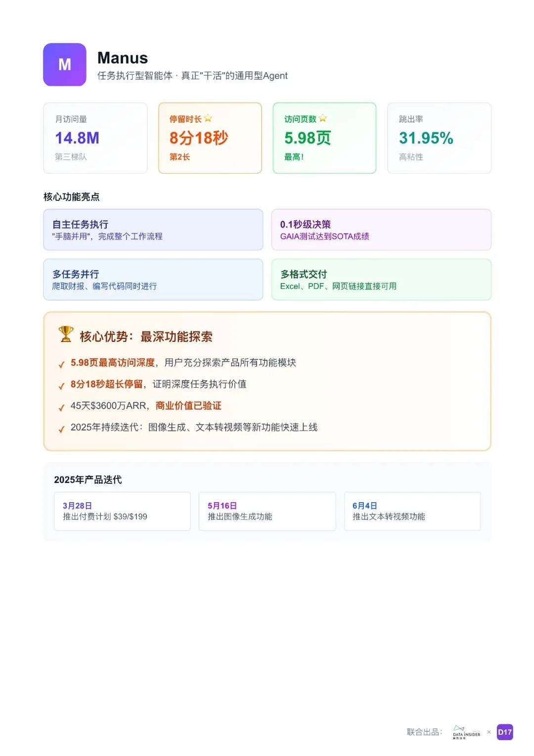
Task: Click the purple Manus M logo
Action: [65, 64]
